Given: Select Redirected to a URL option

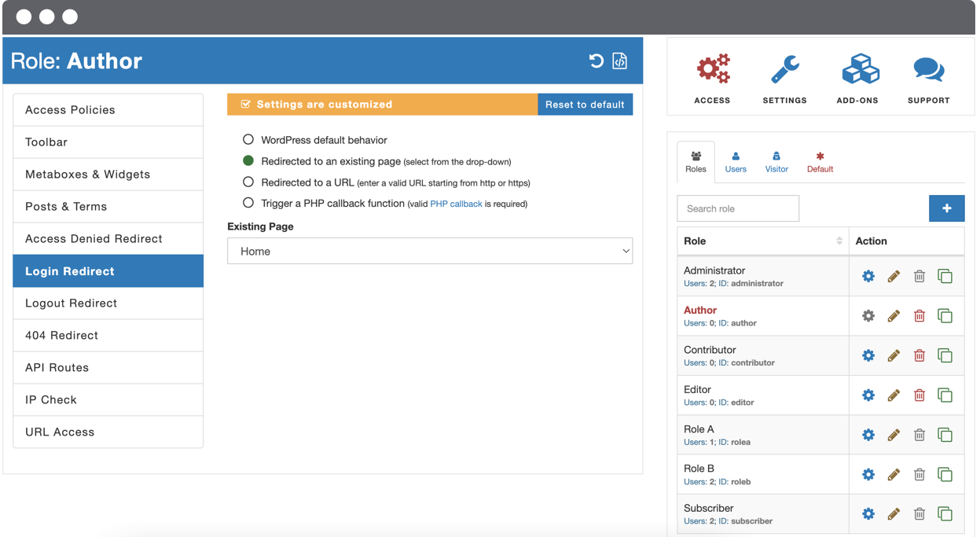Looking at the screenshot, I should tap(248, 182).
